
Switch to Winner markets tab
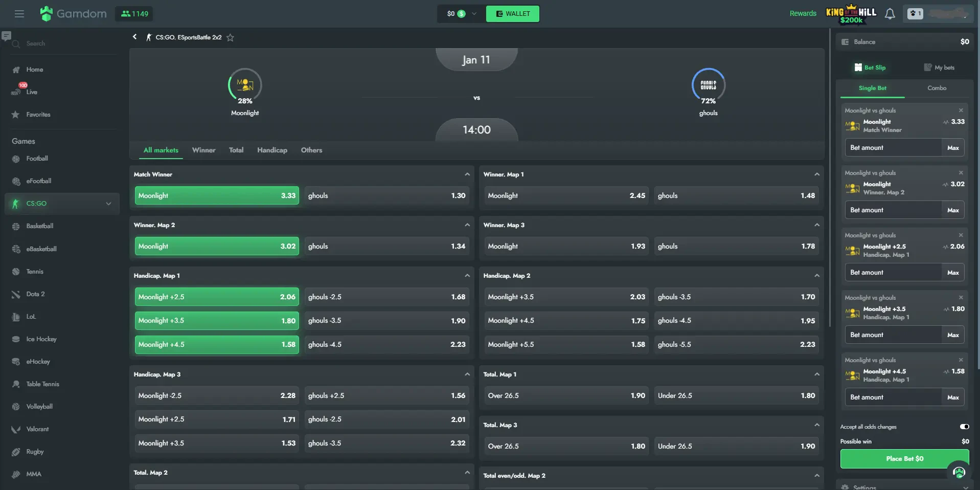click(203, 150)
